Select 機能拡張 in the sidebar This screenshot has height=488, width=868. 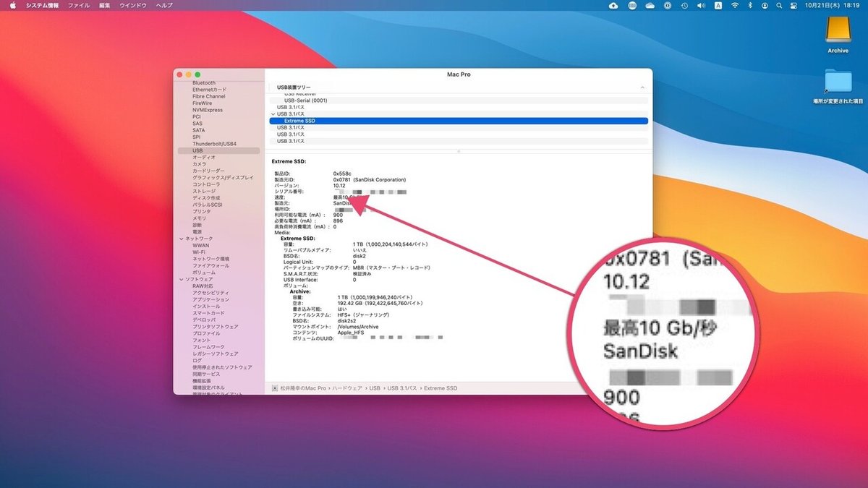(202, 381)
